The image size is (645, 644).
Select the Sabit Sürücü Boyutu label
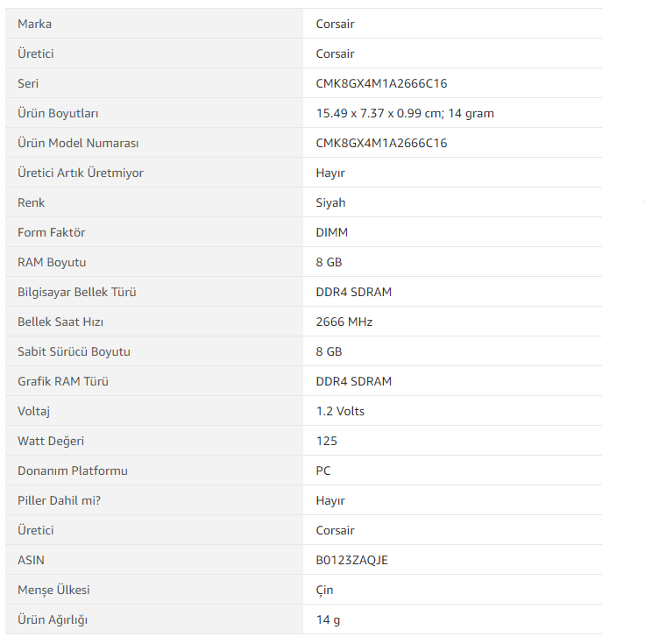pyautogui.click(x=74, y=351)
